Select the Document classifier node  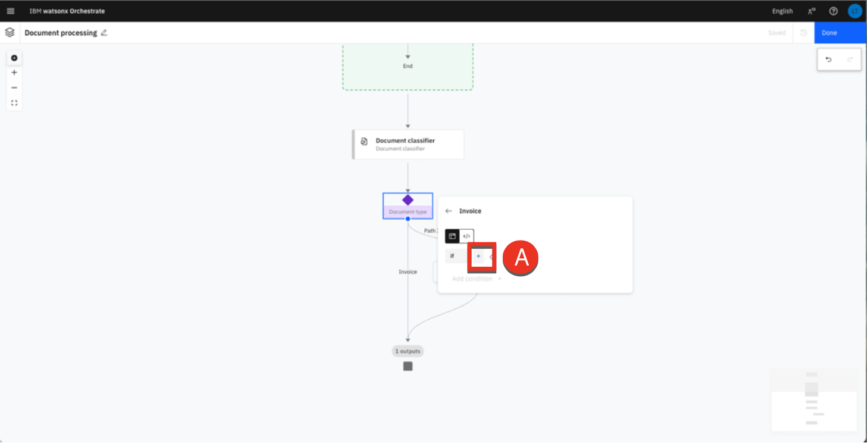pos(408,145)
